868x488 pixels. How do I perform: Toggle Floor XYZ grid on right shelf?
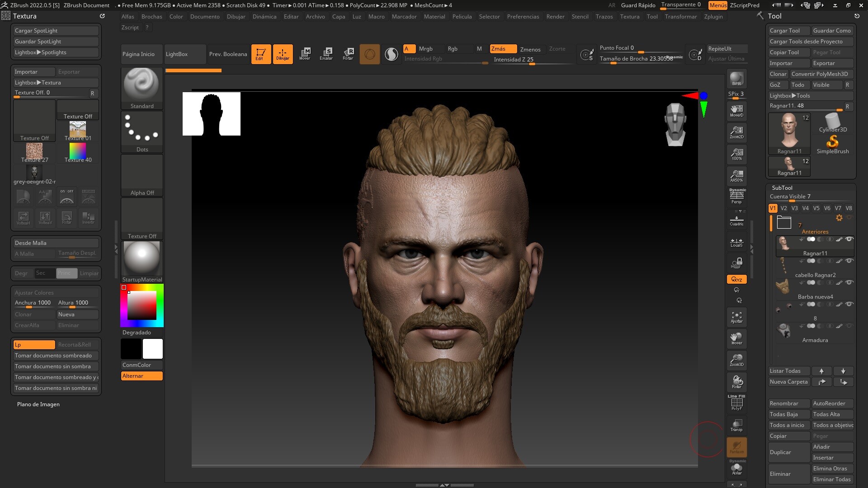point(736,279)
